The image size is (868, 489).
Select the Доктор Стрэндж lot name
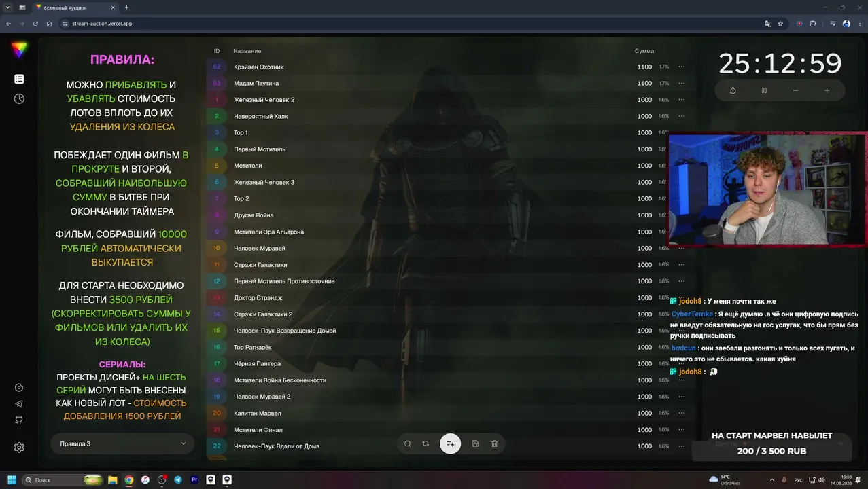[x=258, y=297]
